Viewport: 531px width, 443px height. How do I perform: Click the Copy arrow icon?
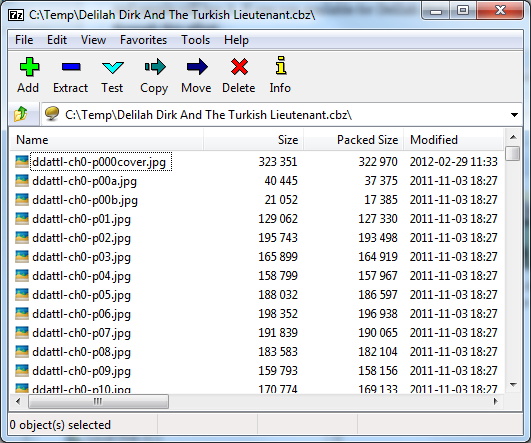tap(155, 67)
